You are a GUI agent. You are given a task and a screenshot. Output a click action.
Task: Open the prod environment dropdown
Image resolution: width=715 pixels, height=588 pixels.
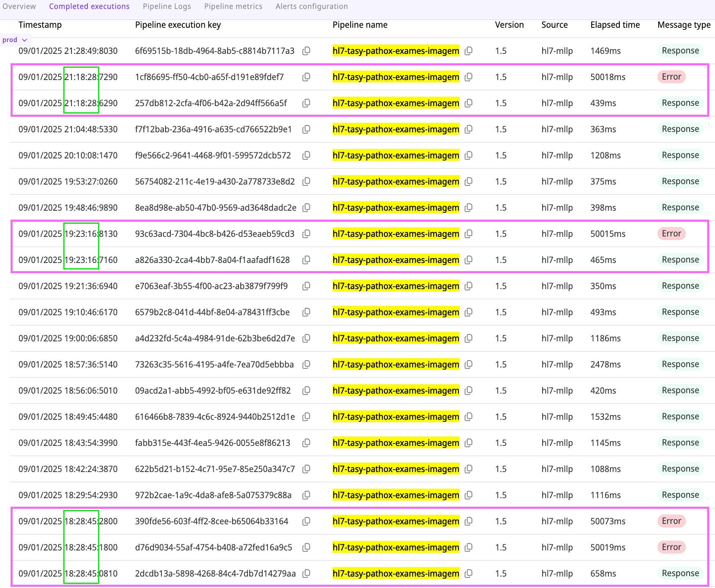pos(15,40)
